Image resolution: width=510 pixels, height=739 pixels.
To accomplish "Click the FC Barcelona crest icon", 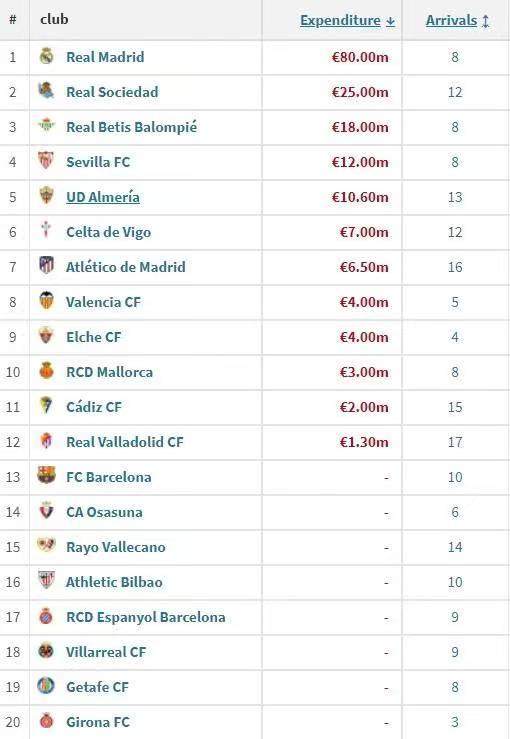I will click(x=46, y=476).
